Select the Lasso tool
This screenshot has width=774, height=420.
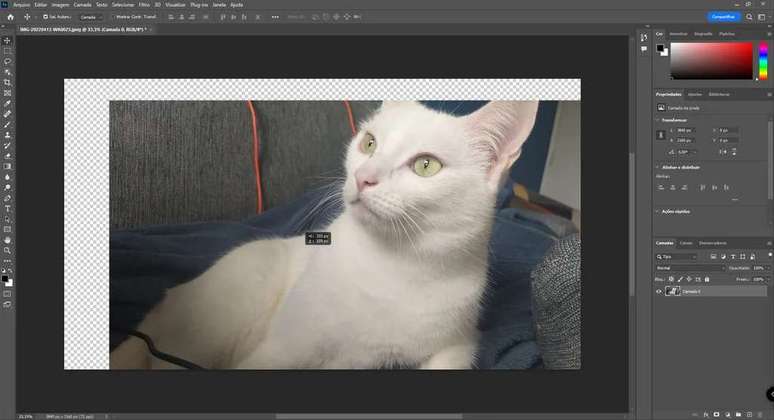[7, 61]
